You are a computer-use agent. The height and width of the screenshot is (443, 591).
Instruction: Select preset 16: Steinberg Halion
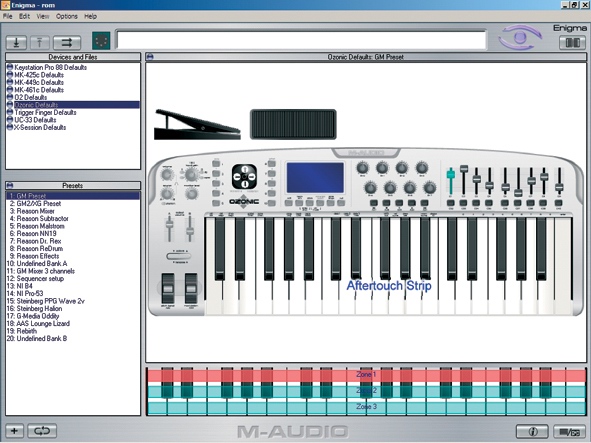click(x=34, y=309)
